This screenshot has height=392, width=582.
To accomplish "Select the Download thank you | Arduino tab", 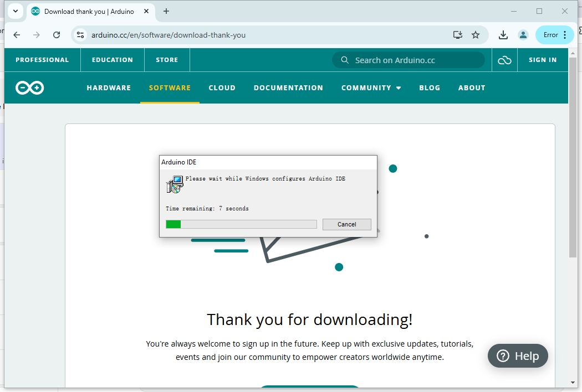I will (89, 12).
